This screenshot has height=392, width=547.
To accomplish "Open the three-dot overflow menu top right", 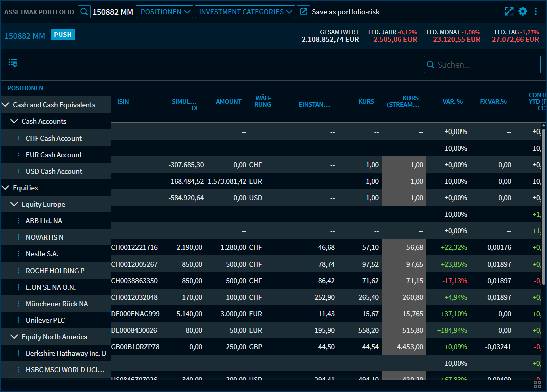I will pyautogui.click(x=536, y=11).
